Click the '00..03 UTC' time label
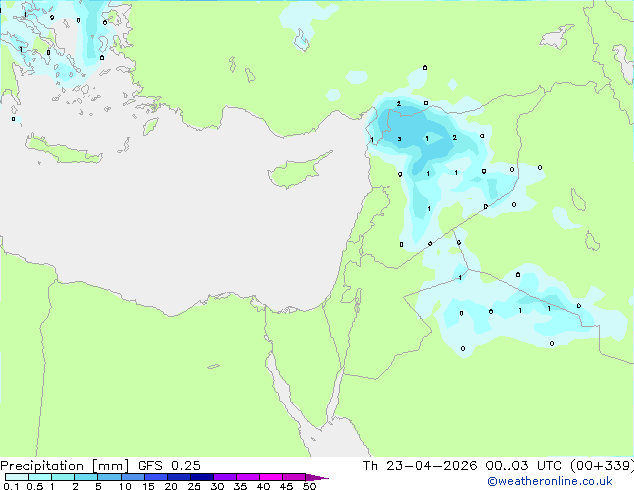This screenshot has width=634, height=490. click(524, 466)
